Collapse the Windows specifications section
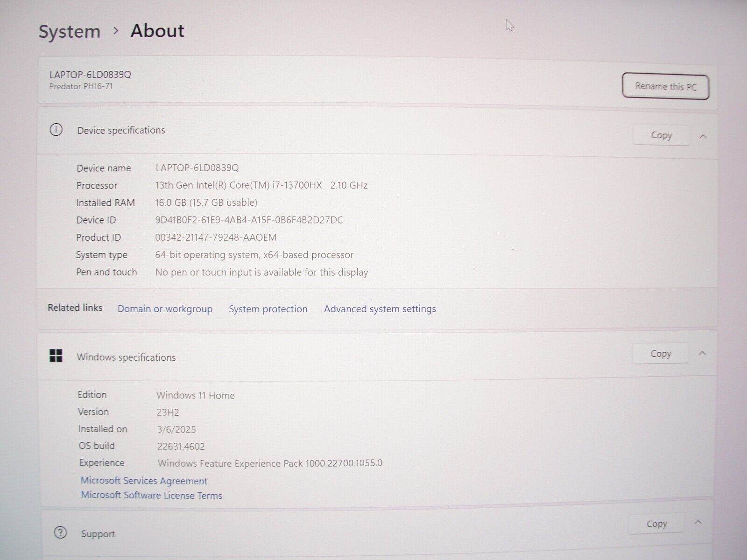 702,353
